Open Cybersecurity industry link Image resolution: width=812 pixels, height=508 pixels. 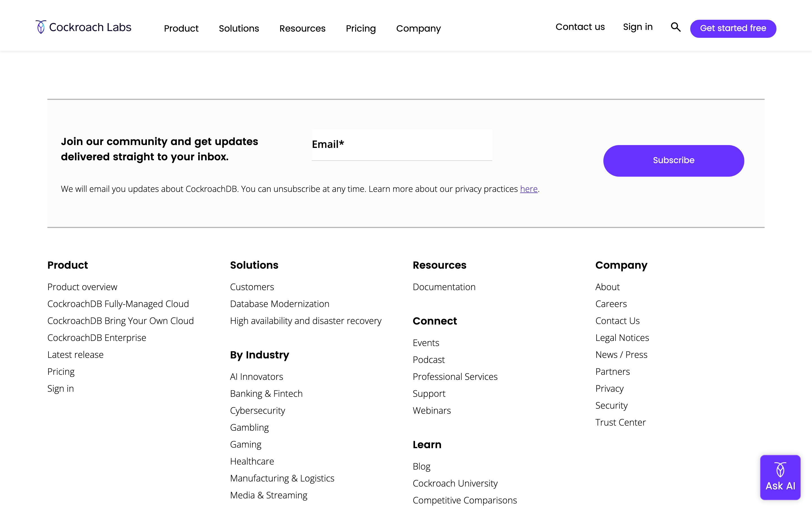tap(257, 411)
